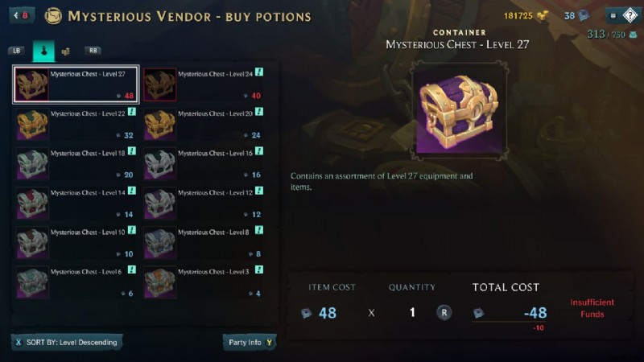Click the RB shoulder button icon
644x362 pixels.
[93, 51]
